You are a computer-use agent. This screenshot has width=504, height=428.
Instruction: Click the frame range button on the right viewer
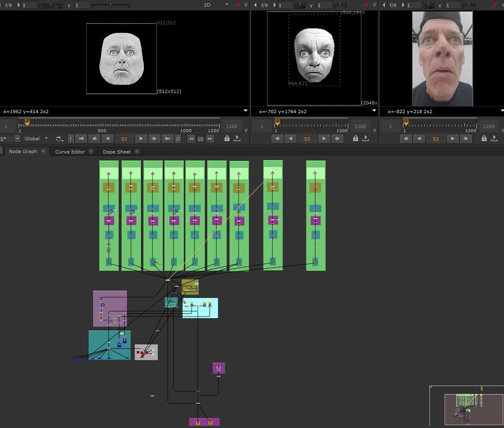pyautogui.click(x=494, y=138)
